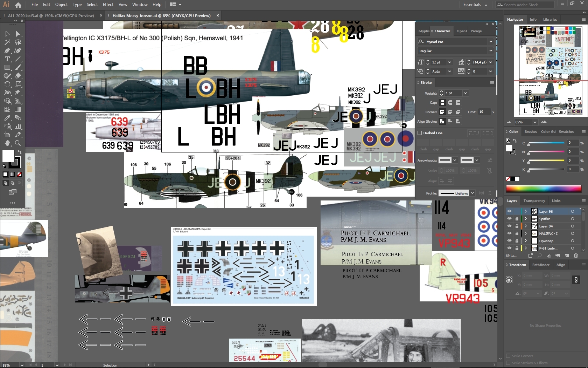
Task: Select the Rotate tool
Action: coord(7,84)
